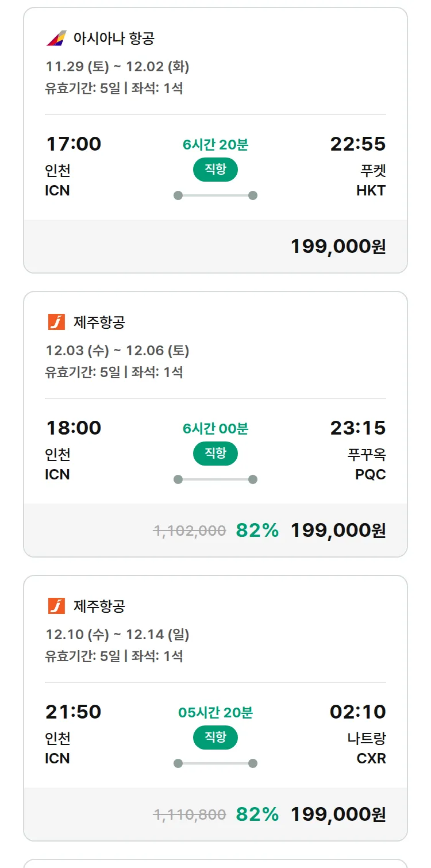The width and height of the screenshot is (431, 868).
Task: Click the Jeju Air logo on Phu Quoc card
Action: [56, 322]
